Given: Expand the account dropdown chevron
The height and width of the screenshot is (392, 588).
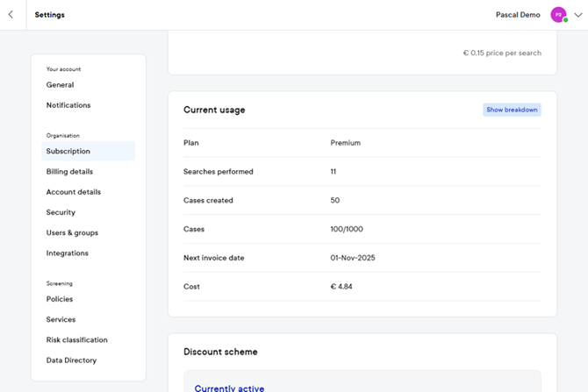Looking at the screenshot, I should [x=577, y=15].
